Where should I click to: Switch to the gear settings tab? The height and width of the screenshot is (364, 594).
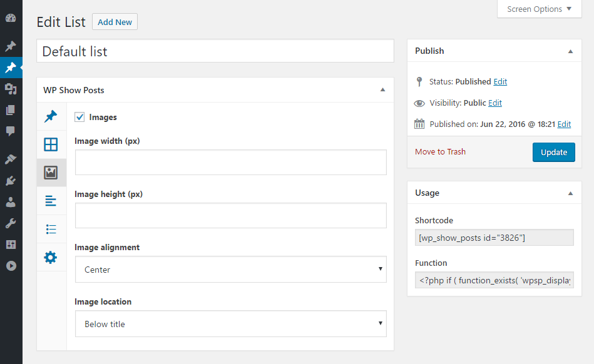(51, 257)
